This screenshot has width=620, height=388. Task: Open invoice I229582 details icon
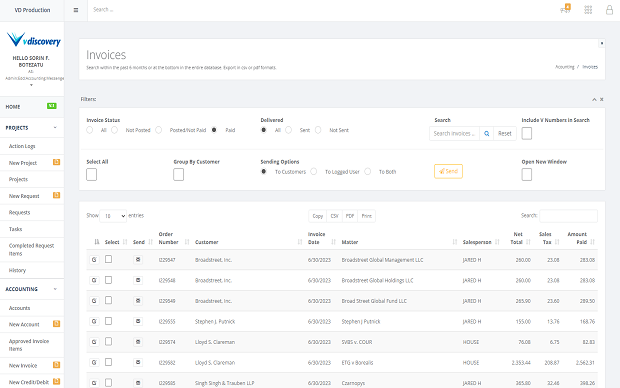coord(94,363)
